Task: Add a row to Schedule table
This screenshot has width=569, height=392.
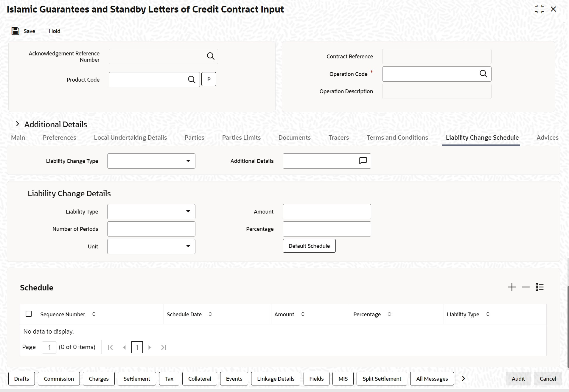Action: [512, 287]
